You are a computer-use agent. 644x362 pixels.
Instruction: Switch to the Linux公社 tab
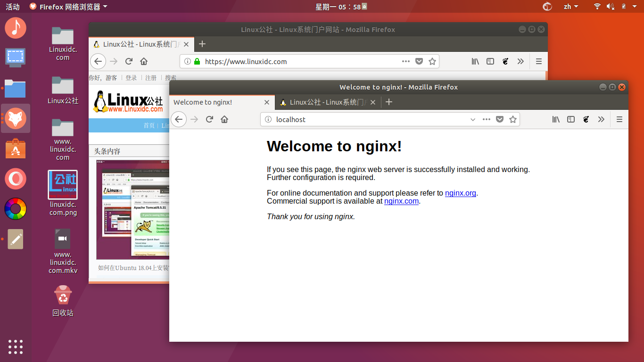point(325,102)
